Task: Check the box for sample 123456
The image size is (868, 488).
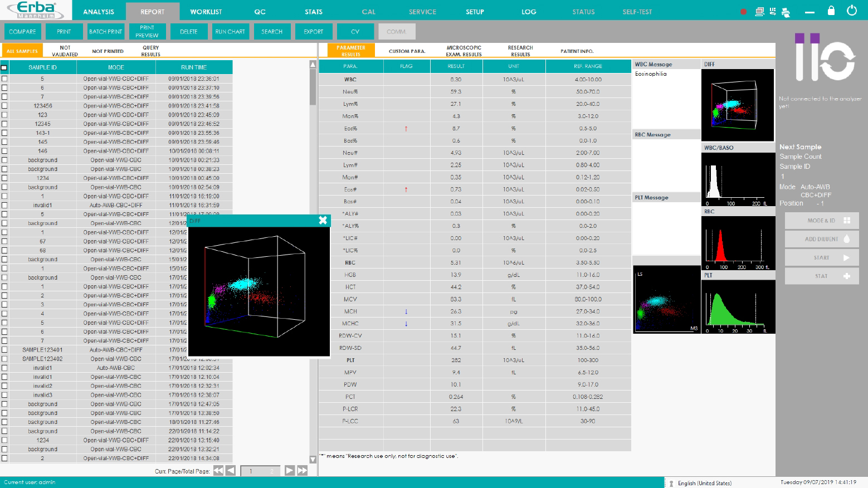Action: [x=4, y=106]
